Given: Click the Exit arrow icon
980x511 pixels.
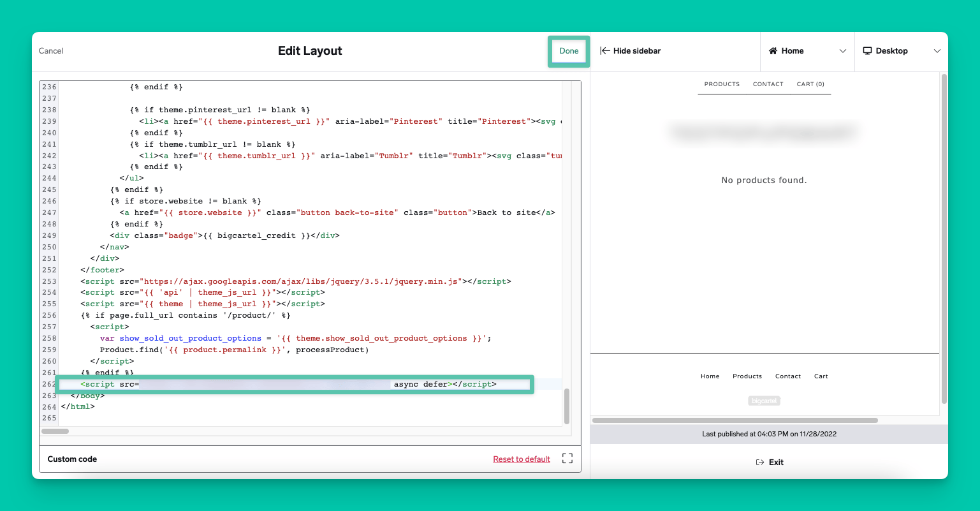Looking at the screenshot, I should (760, 463).
